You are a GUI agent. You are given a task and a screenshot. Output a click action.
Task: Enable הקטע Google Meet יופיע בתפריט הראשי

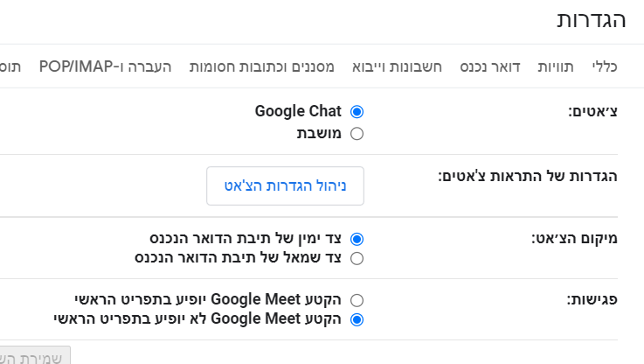tap(357, 299)
